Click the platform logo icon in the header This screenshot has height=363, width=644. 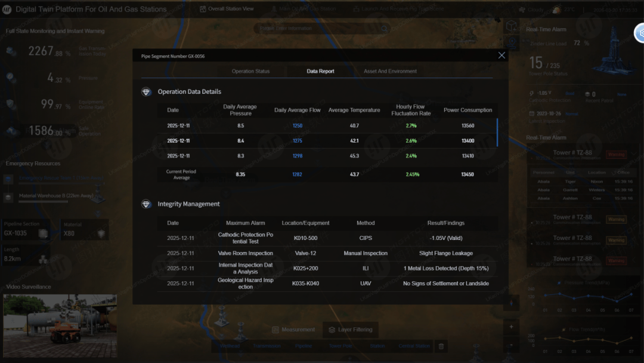[x=7, y=10]
